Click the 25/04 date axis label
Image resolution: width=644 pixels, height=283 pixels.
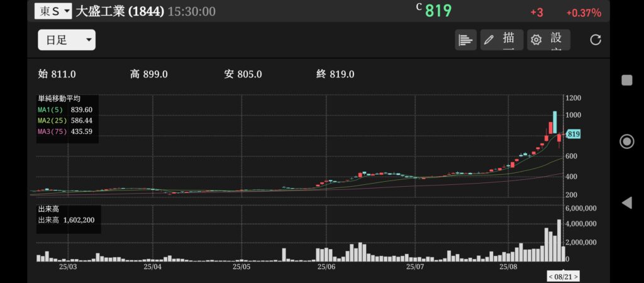coord(153,267)
